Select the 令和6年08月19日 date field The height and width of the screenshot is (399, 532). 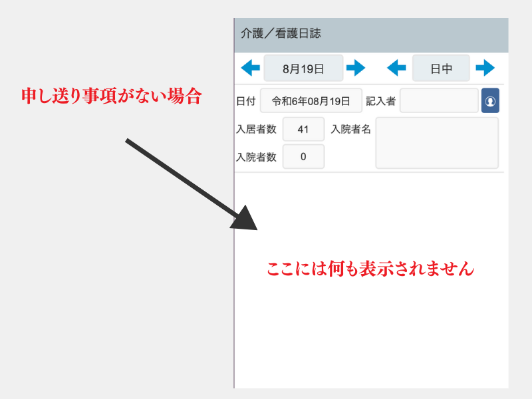pyautogui.click(x=311, y=101)
